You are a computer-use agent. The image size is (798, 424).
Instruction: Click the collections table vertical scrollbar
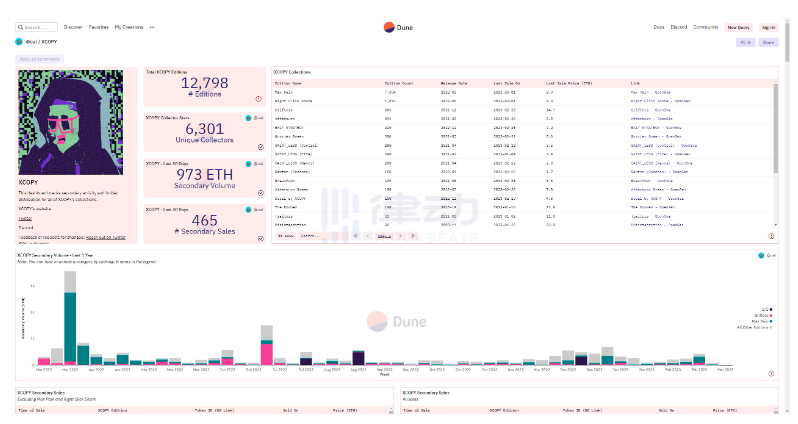tap(776, 128)
